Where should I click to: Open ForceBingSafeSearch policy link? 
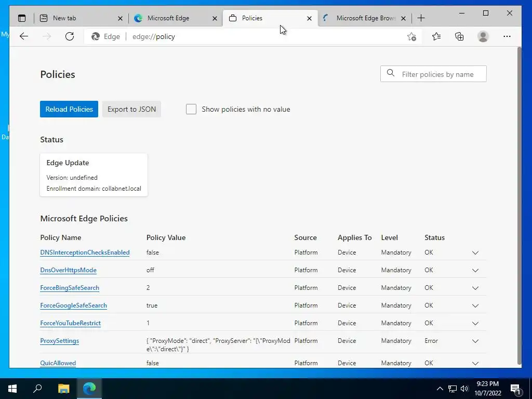(x=70, y=288)
